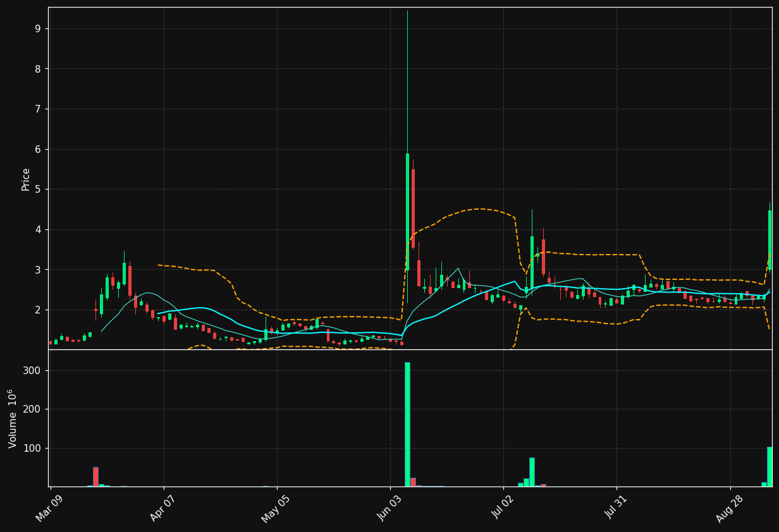779x532 pixels.
Task: Click the volume axis value 300
Action: click(32, 371)
